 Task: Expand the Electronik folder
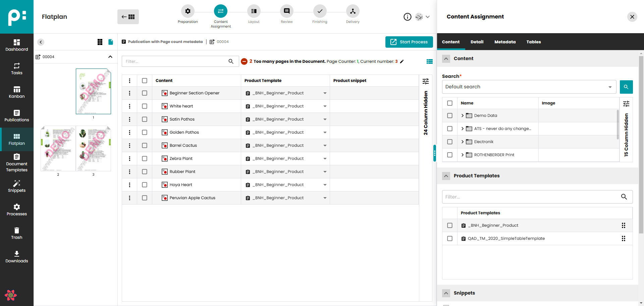coord(463,142)
